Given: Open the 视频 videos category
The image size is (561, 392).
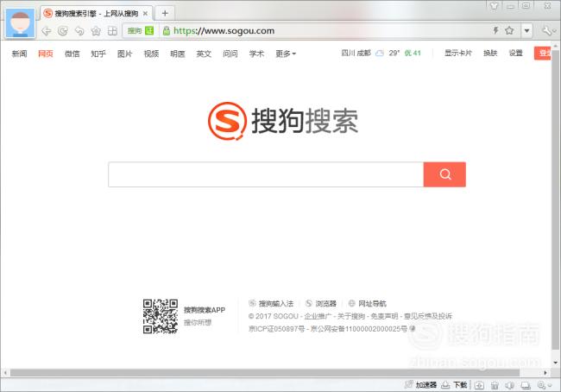Looking at the screenshot, I should [151, 54].
